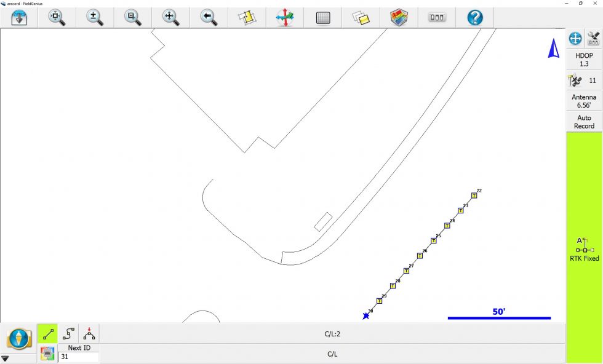Viewport: 603px width, 364px height.
Task: Click the Auto Record button
Action: point(584,122)
